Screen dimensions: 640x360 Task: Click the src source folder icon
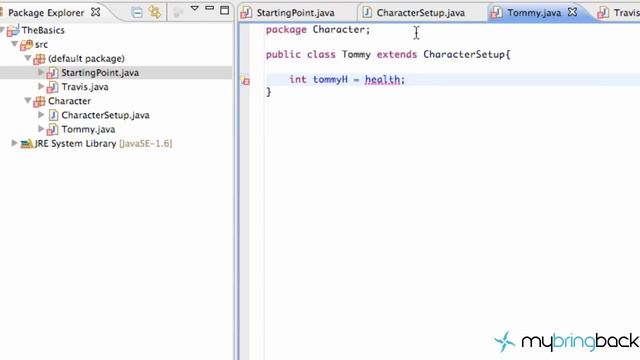coord(27,45)
